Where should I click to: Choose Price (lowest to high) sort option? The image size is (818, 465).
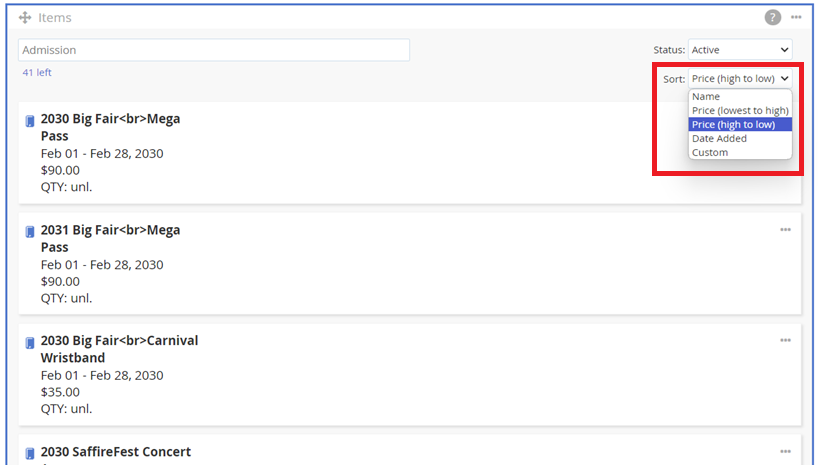(740, 111)
